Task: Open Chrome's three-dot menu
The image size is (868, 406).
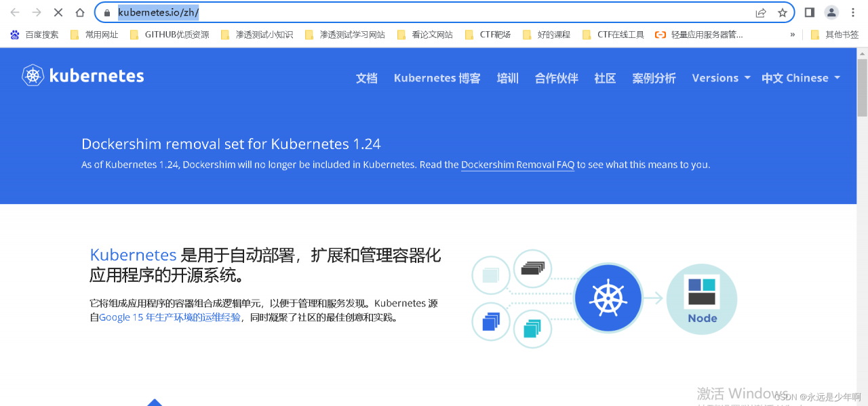Action: [x=853, y=12]
